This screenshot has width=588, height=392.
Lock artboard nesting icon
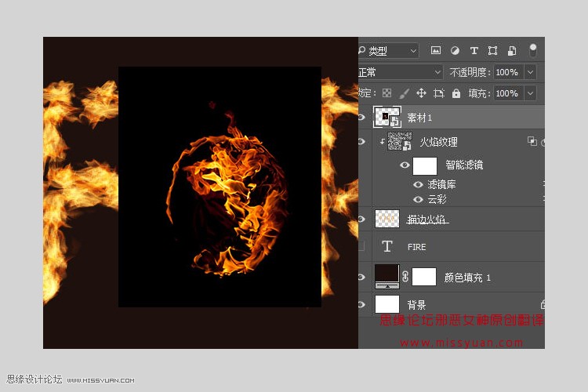click(x=438, y=93)
